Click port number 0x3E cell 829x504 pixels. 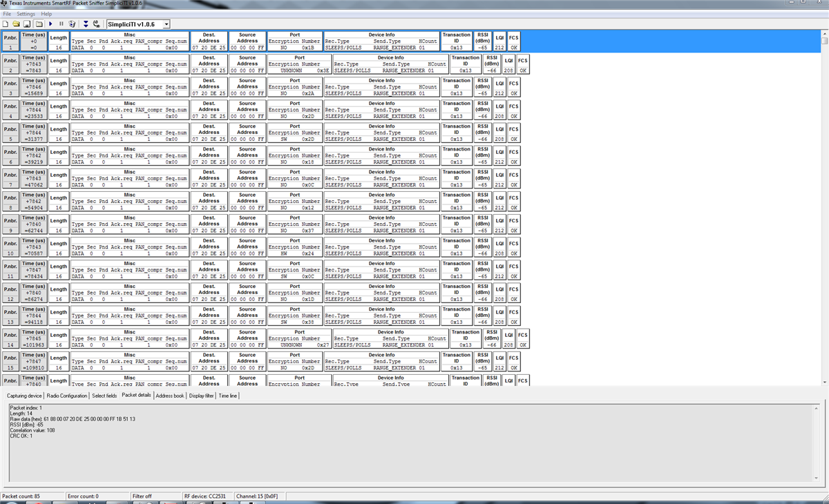(323, 70)
